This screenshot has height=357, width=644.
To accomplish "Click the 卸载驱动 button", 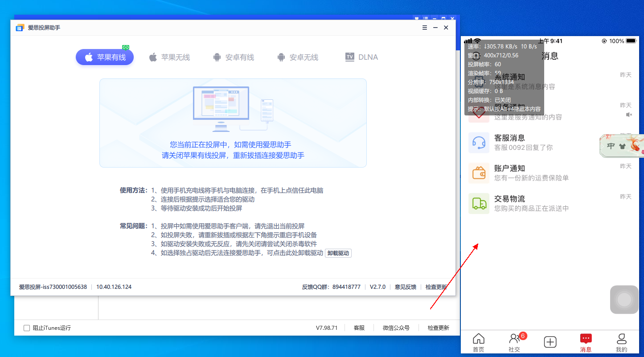I will click(x=338, y=253).
